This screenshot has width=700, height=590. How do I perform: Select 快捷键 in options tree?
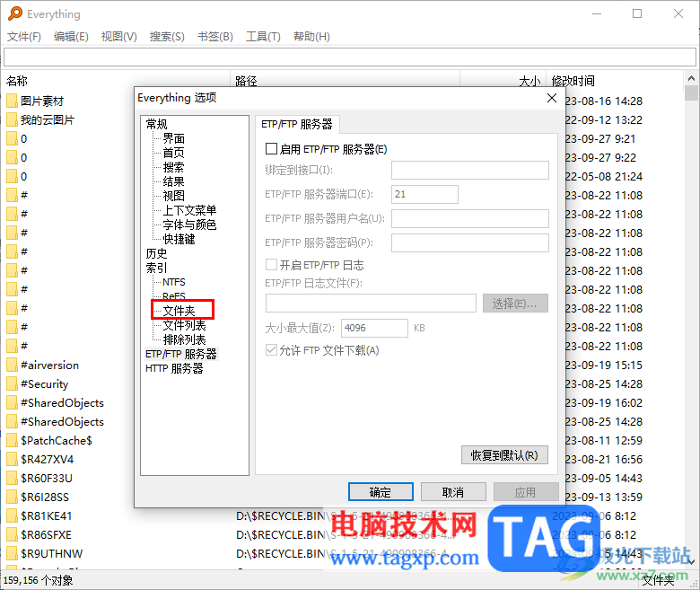(179, 239)
